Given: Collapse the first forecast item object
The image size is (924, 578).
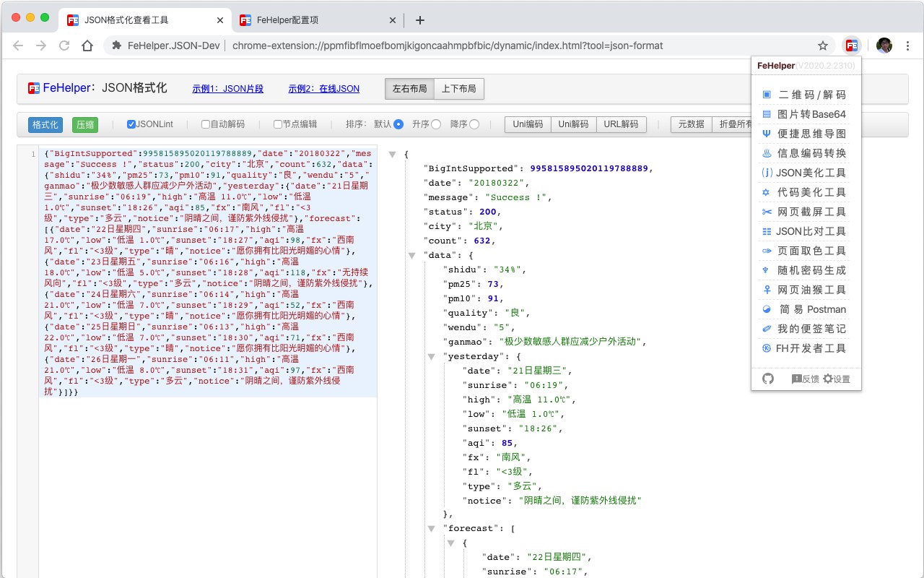Looking at the screenshot, I should pos(451,543).
